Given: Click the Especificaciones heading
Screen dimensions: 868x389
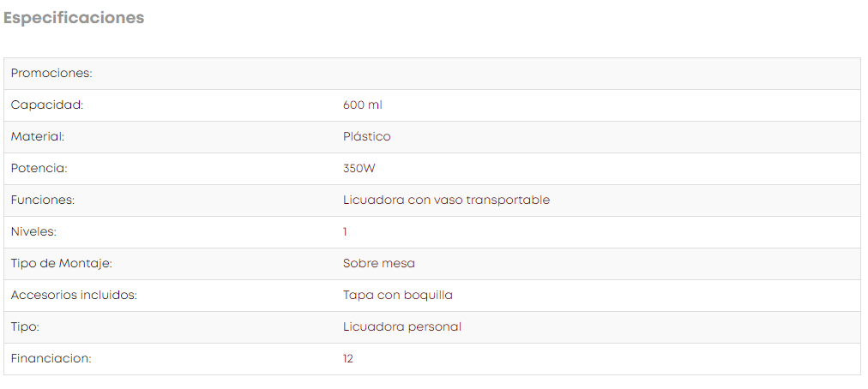Looking at the screenshot, I should click(x=74, y=18).
